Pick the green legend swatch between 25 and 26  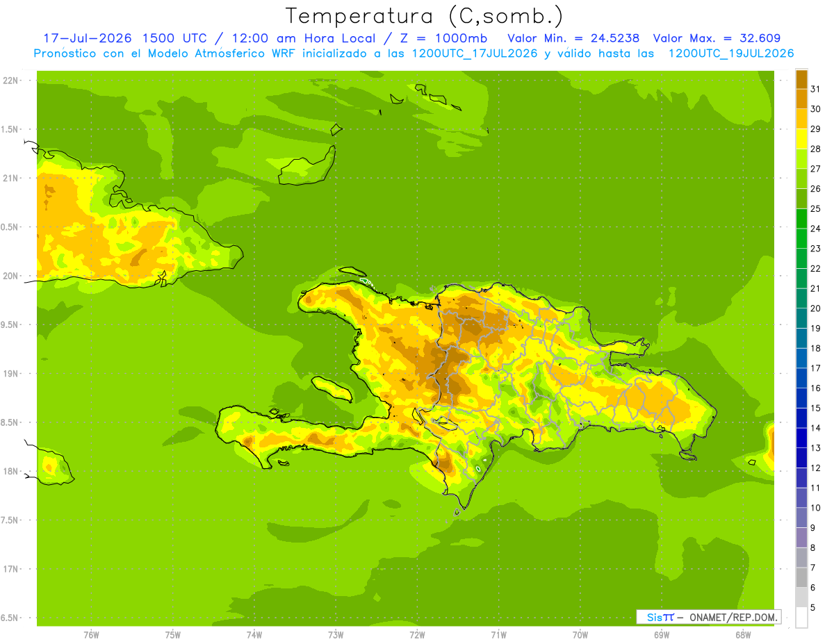801,199
